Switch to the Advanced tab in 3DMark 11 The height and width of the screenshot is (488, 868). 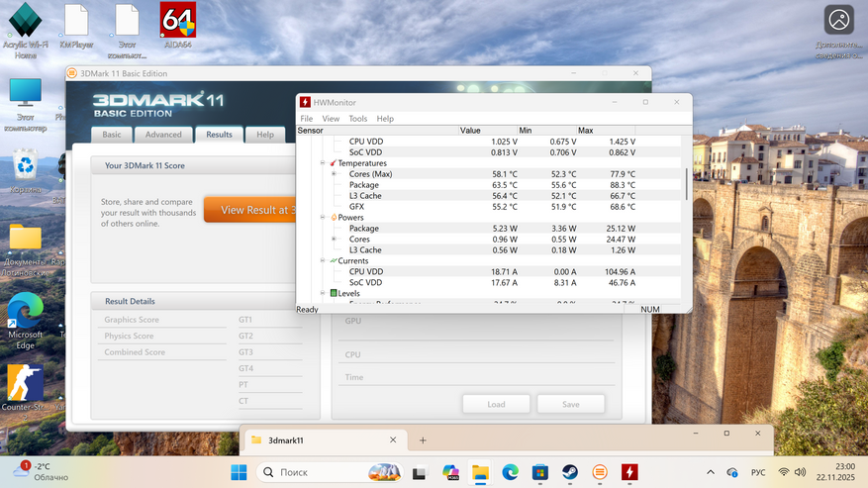163,135
